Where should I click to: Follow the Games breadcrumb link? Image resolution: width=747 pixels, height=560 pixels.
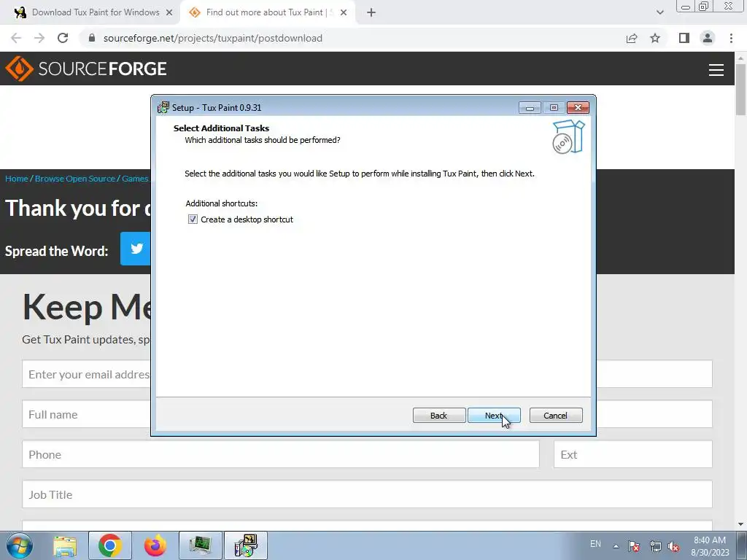(x=135, y=179)
